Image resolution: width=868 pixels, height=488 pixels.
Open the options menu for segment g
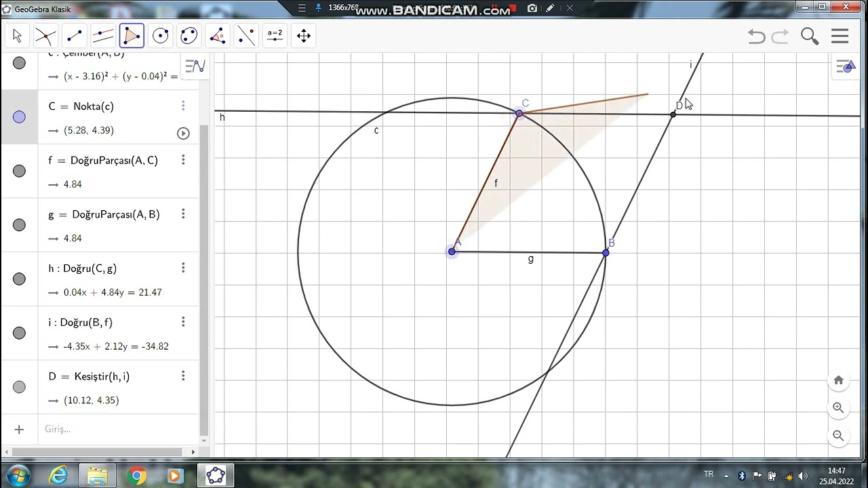click(183, 214)
